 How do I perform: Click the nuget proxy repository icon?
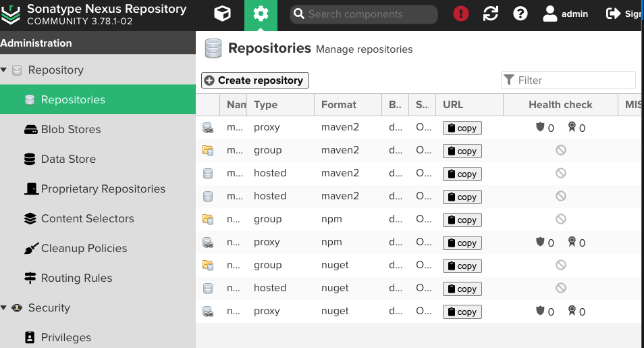(208, 312)
